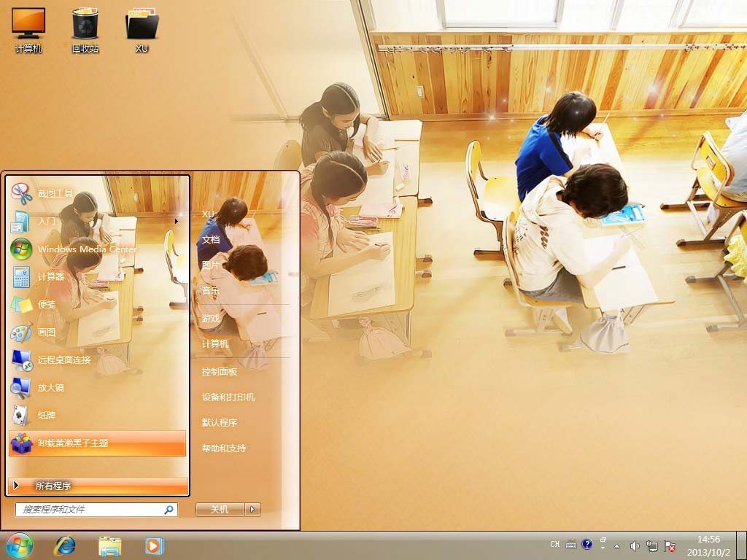This screenshot has width=747, height=560.
Task: Open 便笺 sticky notes
Action: click(47, 304)
